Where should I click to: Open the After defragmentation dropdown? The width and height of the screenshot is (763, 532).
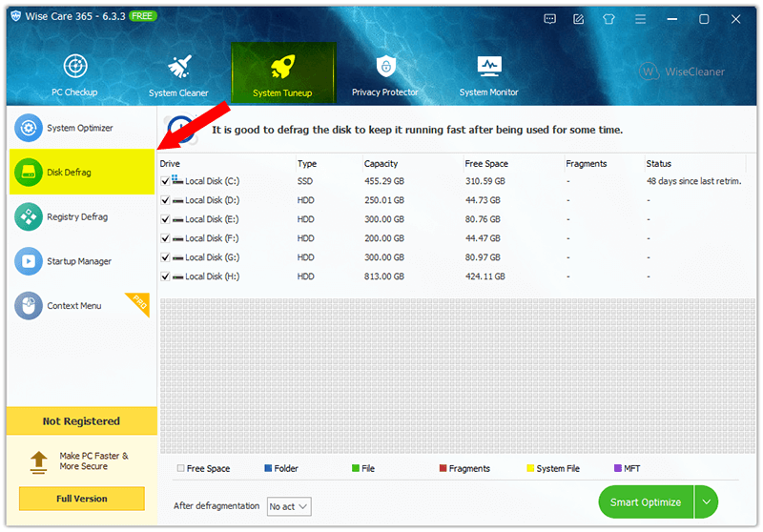point(289,506)
